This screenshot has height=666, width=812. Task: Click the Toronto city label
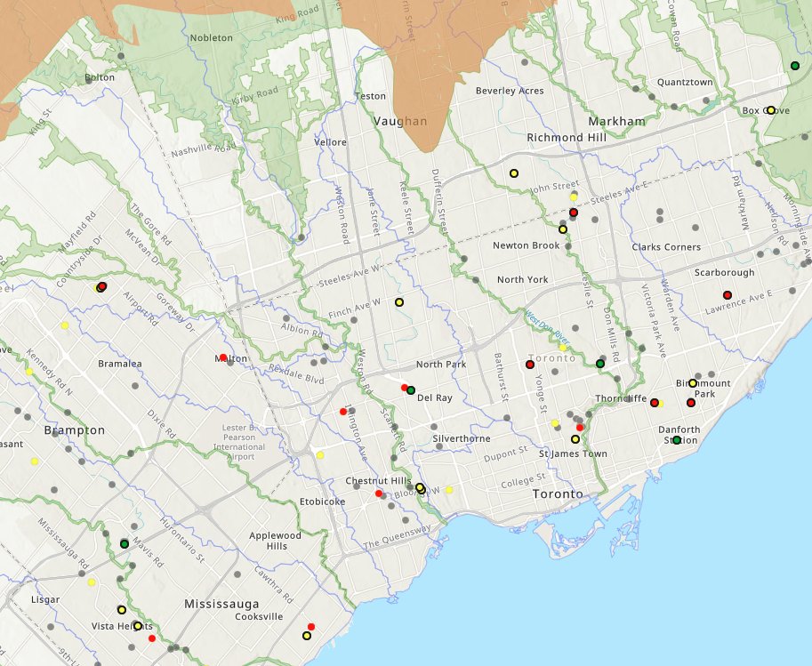(558, 494)
